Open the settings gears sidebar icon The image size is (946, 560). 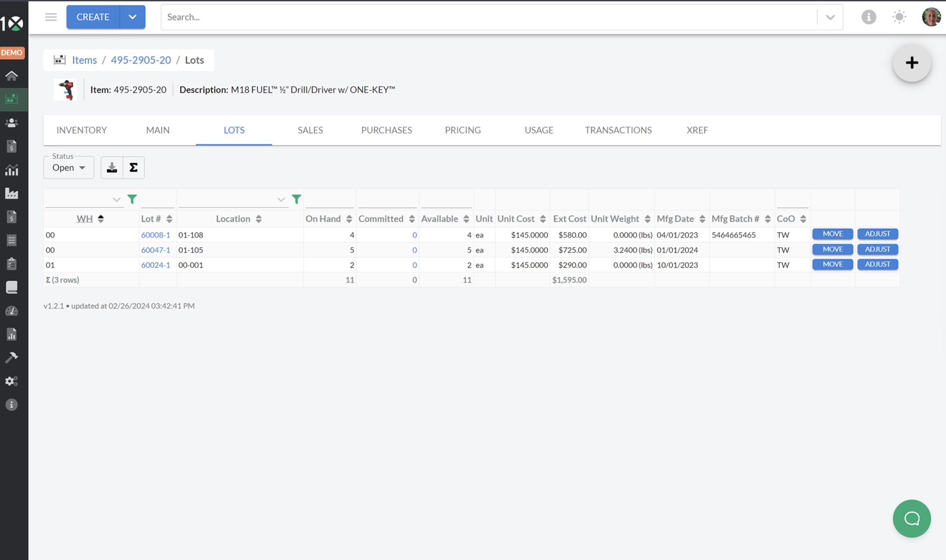12,381
